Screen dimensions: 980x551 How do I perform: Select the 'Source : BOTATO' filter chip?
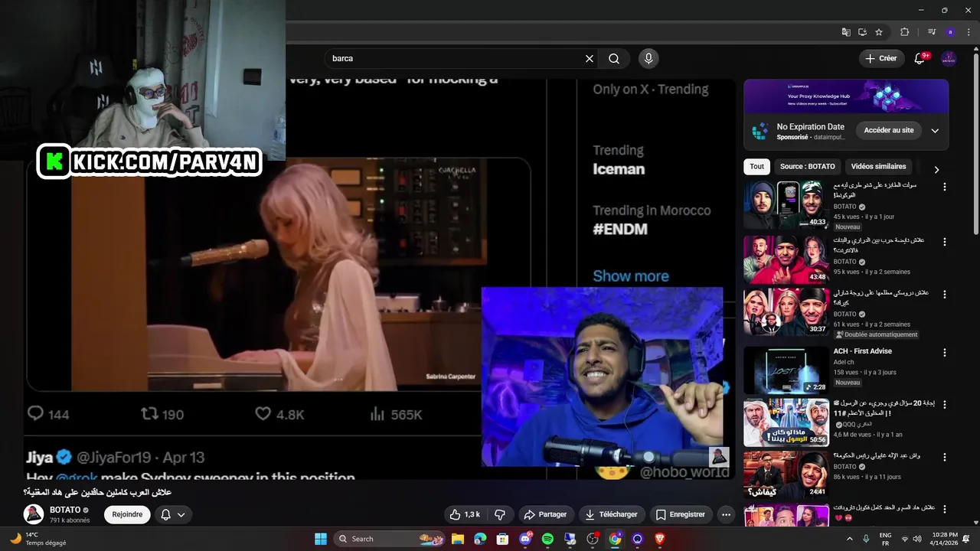click(807, 166)
